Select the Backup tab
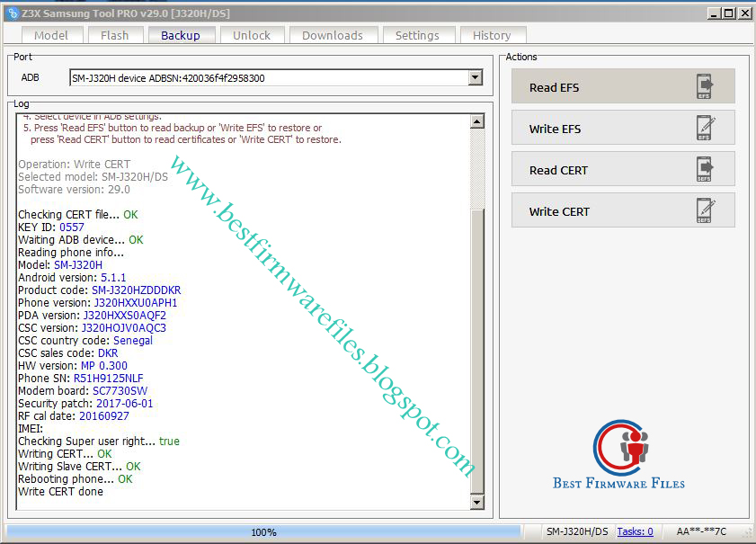The height and width of the screenshot is (544, 756). pos(181,36)
